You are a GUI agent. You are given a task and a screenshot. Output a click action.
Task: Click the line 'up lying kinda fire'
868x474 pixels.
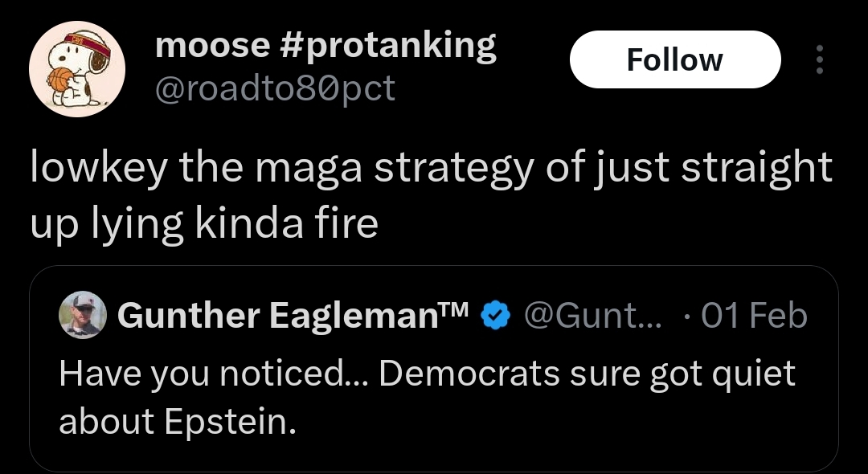204,224
